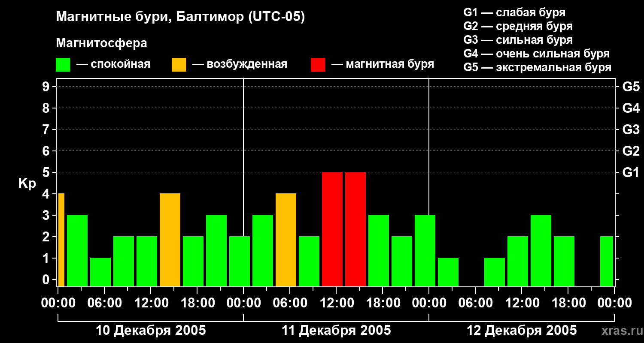Click the «12 Декабря 2005» date label
644x343 pixels.
pyautogui.click(x=522, y=331)
